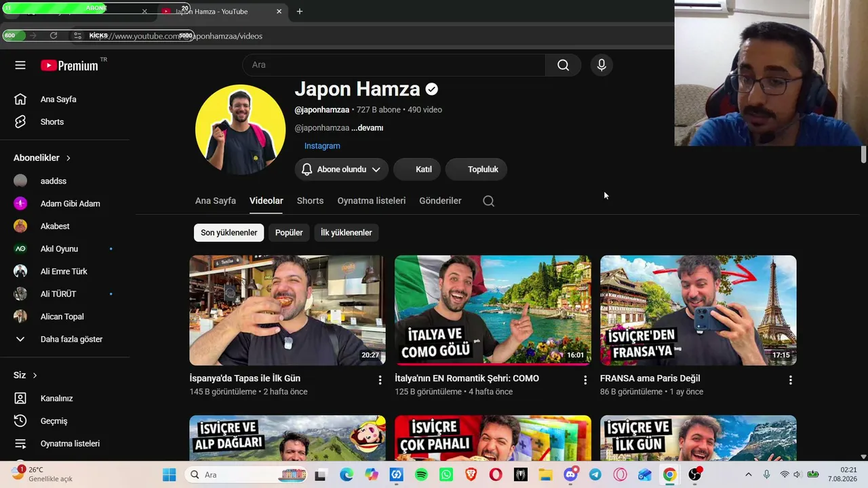
Task: Go to YouTube Premium home via logo
Action: coord(70,65)
